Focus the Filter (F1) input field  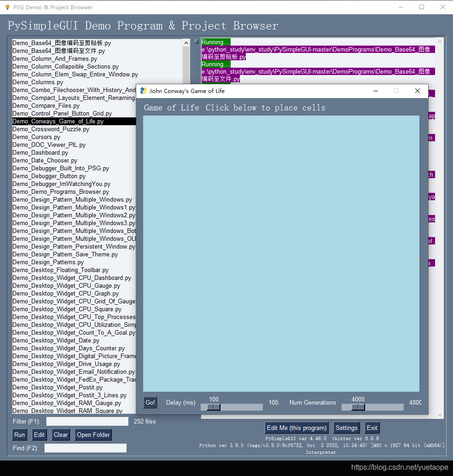[87, 421]
